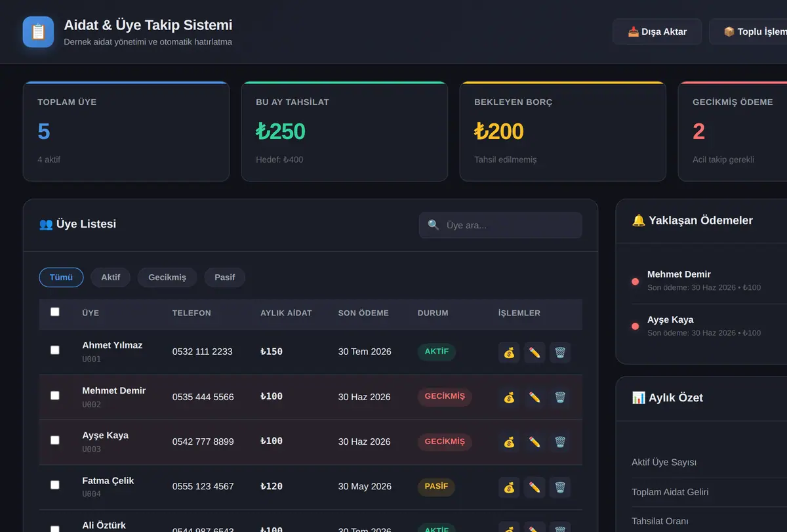
Task: Toggle the select-all checkbox in table header
Action: click(55, 312)
